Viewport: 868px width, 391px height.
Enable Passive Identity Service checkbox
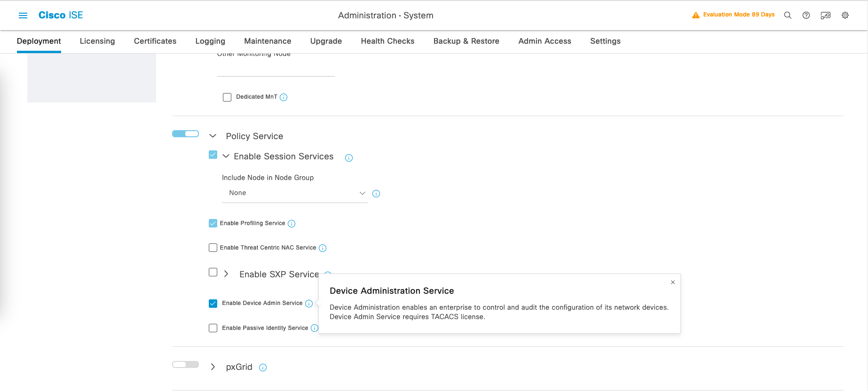213,328
